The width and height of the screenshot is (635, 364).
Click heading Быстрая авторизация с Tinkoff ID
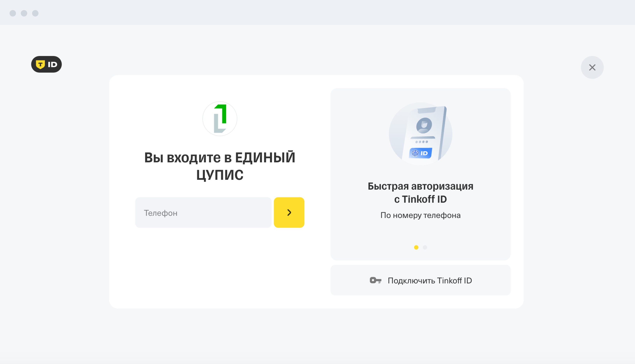420,192
